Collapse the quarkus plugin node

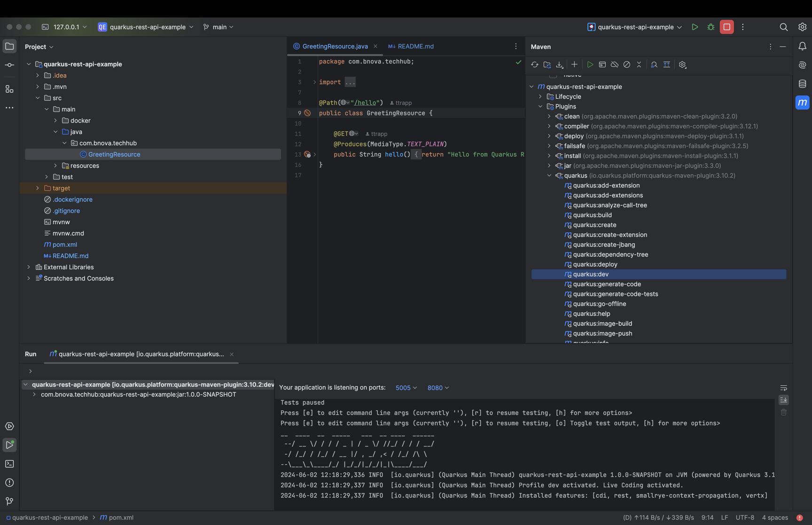(549, 176)
